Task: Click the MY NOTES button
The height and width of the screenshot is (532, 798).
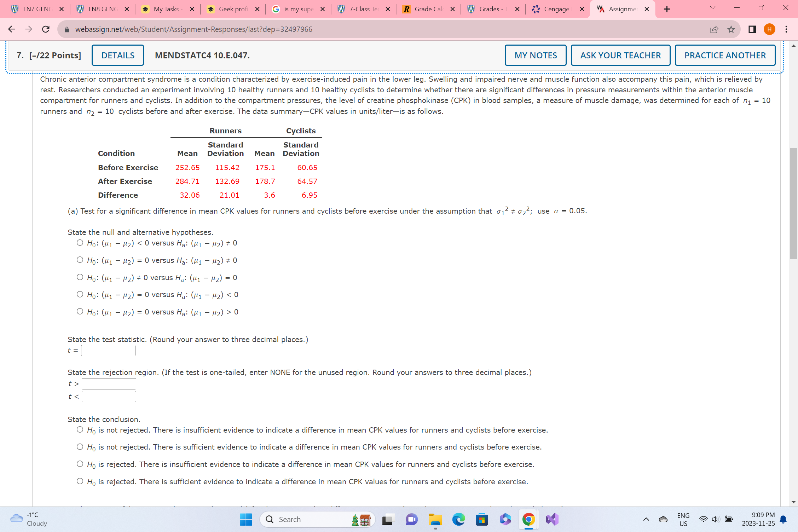Action: point(536,54)
